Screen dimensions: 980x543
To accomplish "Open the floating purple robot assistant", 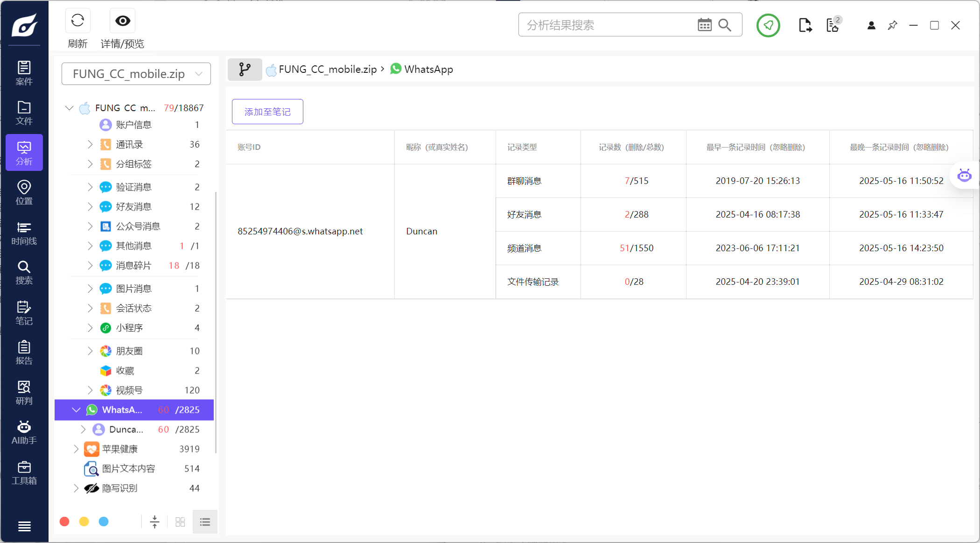I will (964, 176).
